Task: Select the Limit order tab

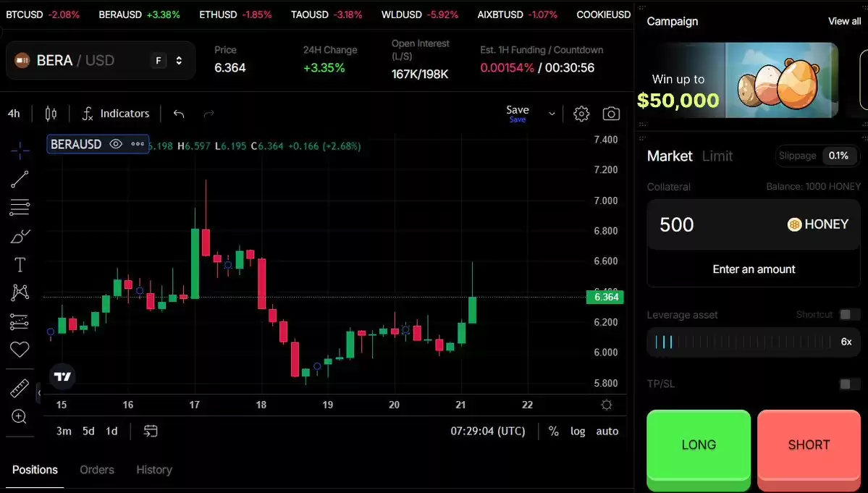Action: [717, 156]
